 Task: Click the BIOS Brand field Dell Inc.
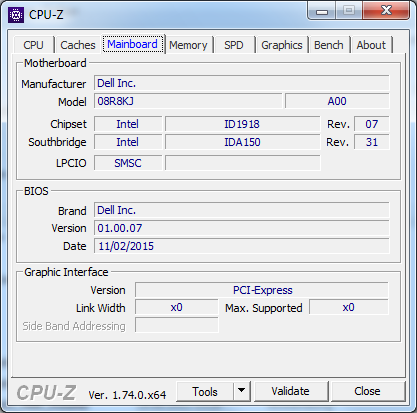click(242, 210)
